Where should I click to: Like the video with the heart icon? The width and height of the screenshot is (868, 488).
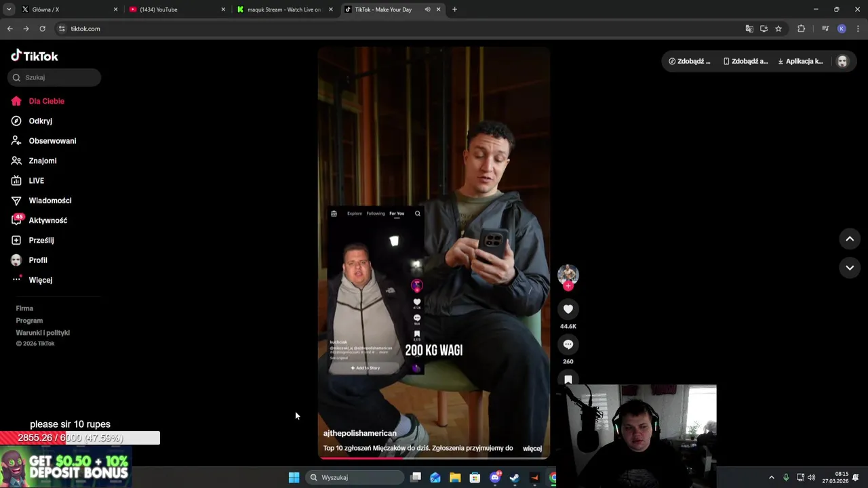coord(568,309)
